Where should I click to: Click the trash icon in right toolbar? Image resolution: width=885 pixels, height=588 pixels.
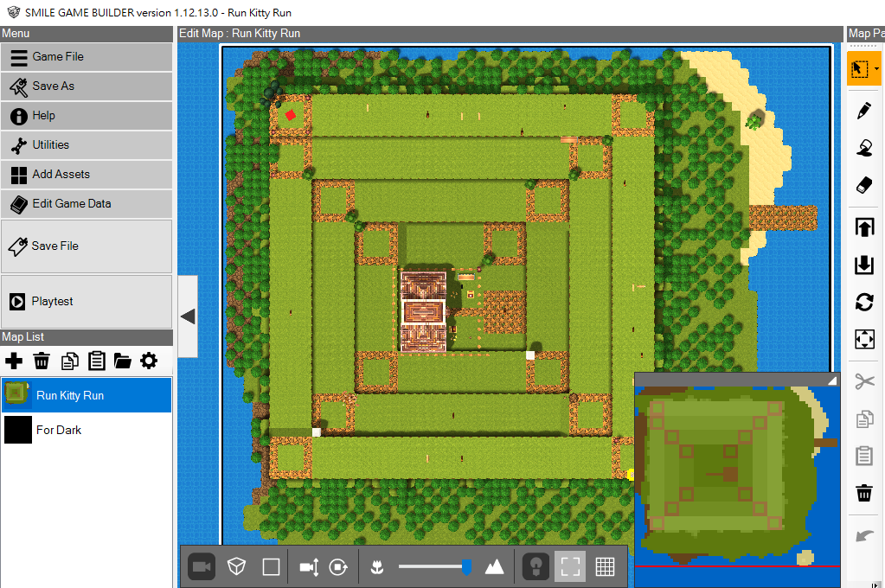864,493
